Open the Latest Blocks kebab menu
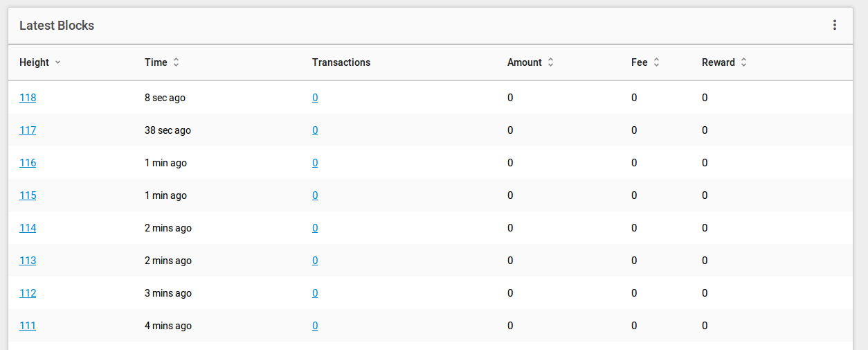 835,25
